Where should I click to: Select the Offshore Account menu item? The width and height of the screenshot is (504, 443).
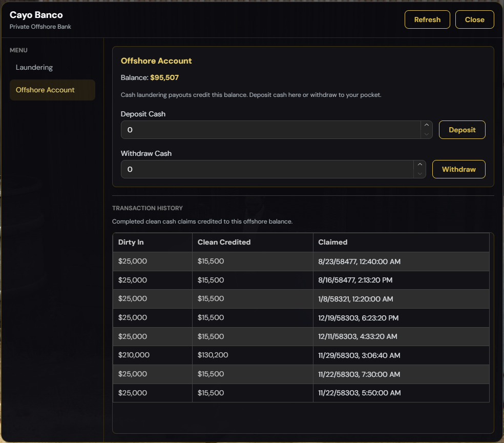(52, 90)
